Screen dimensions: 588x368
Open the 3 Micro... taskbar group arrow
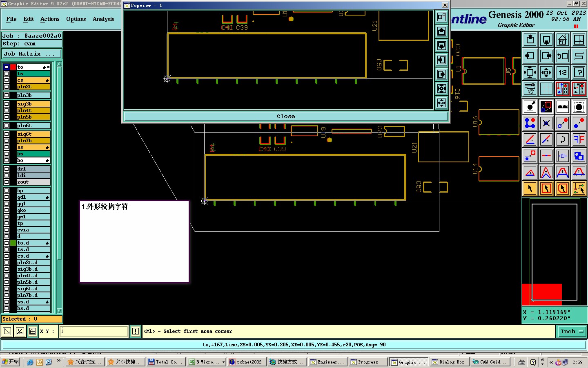pyautogui.click(x=223, y=362)
